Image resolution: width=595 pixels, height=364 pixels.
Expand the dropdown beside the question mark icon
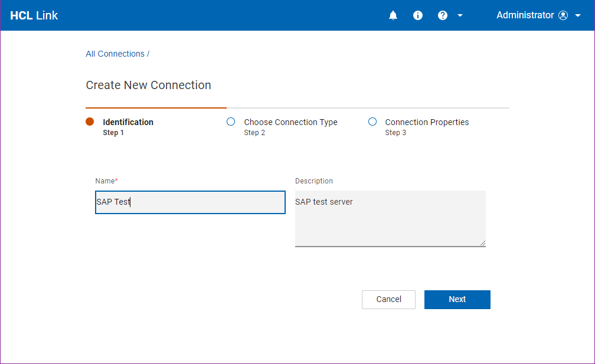[460, 15]
